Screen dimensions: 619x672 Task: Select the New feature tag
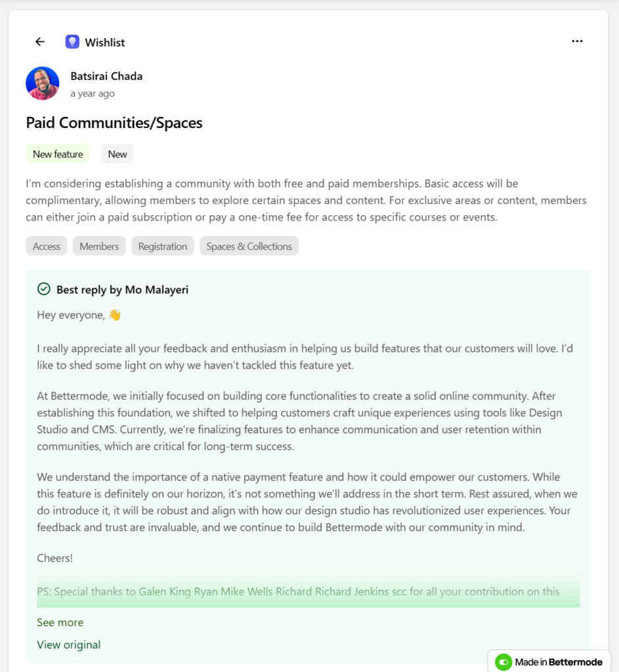coord(57,154)
